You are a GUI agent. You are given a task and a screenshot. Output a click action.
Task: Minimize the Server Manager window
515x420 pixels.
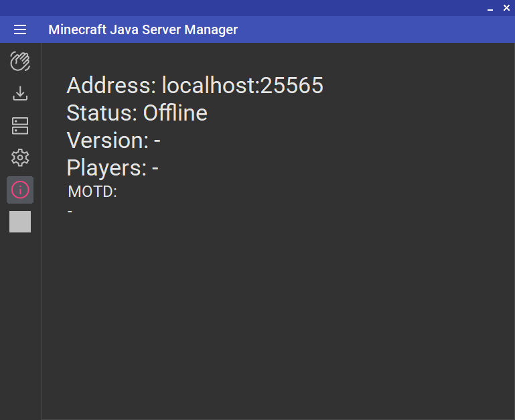(x=490, y=9)
